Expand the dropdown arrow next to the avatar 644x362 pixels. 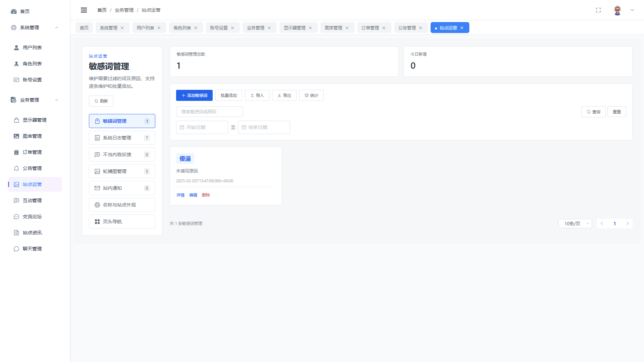click(632, 10)
